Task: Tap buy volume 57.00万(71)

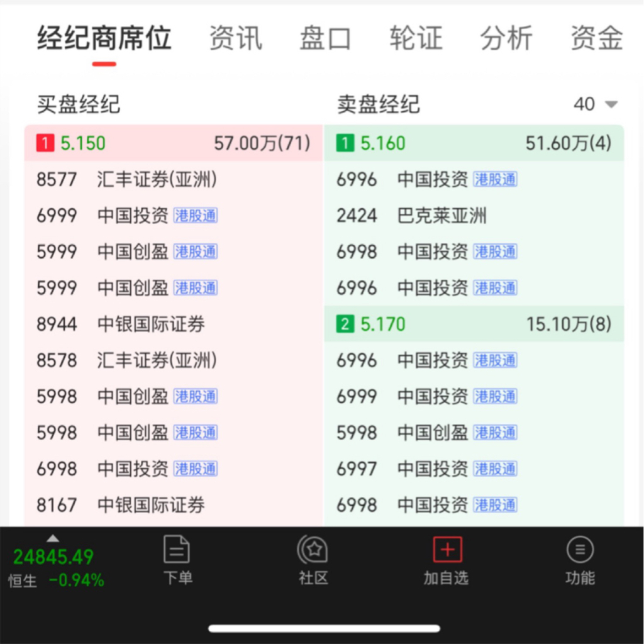Action: (262, 143)
